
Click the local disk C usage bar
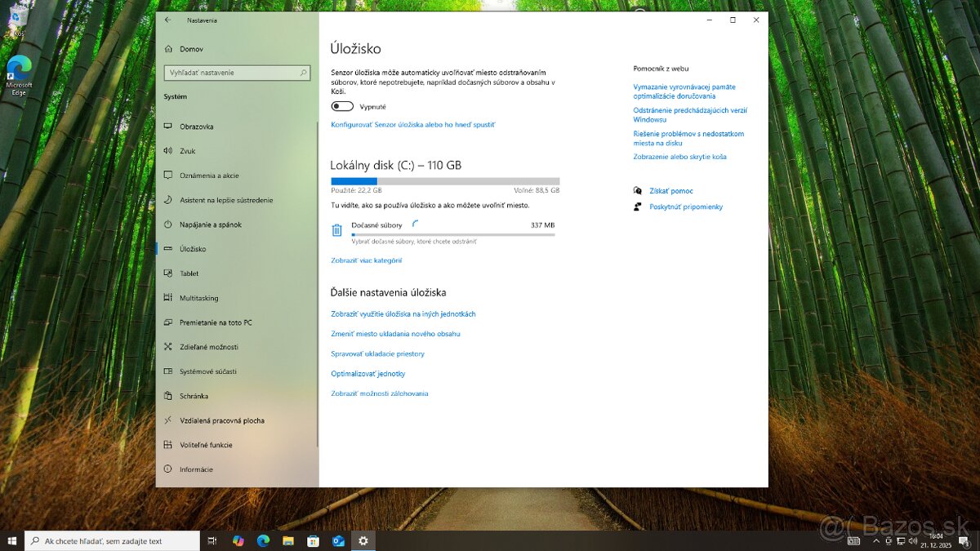coord(445,181)
